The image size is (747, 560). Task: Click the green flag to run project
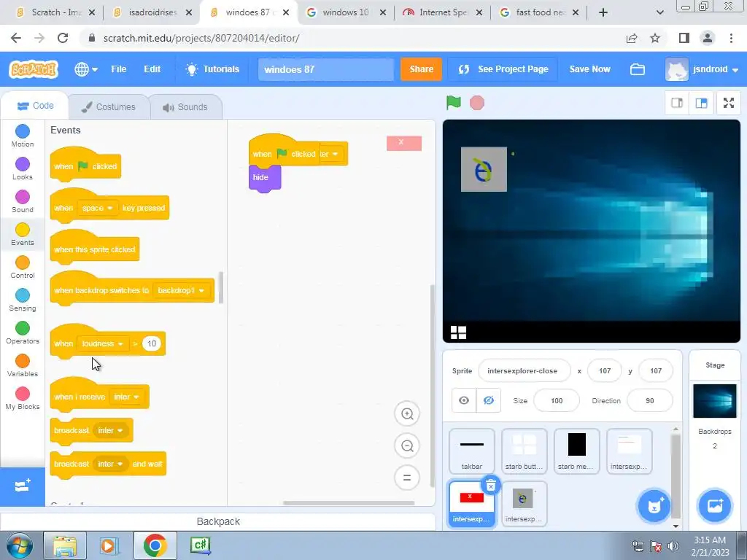453,102
